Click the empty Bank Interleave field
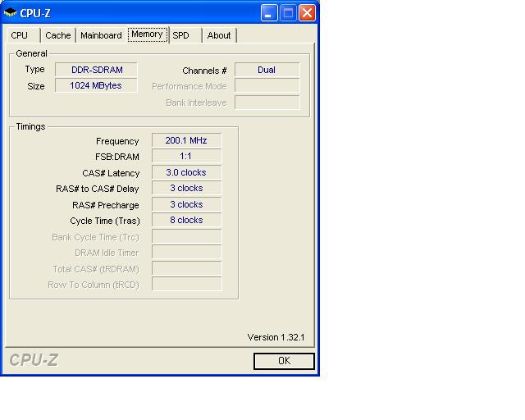 tap(267, 103)
